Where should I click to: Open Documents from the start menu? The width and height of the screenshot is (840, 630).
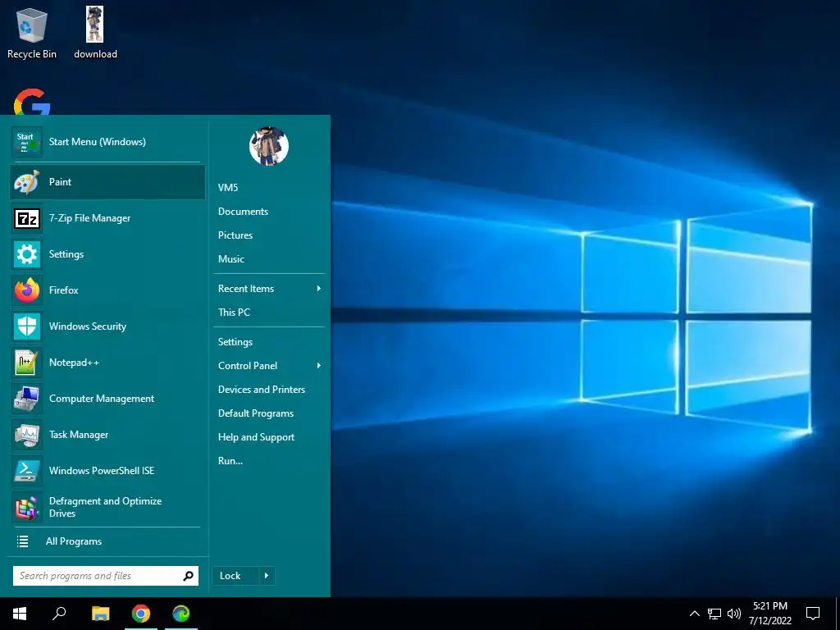tap(243, 212)
